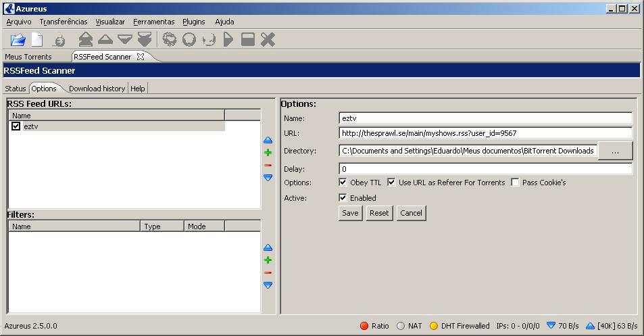Image resolution: width=644 pixels, height=336 pixels.
Task: Move filter down with blue down arrow
Action: point(268,285)
